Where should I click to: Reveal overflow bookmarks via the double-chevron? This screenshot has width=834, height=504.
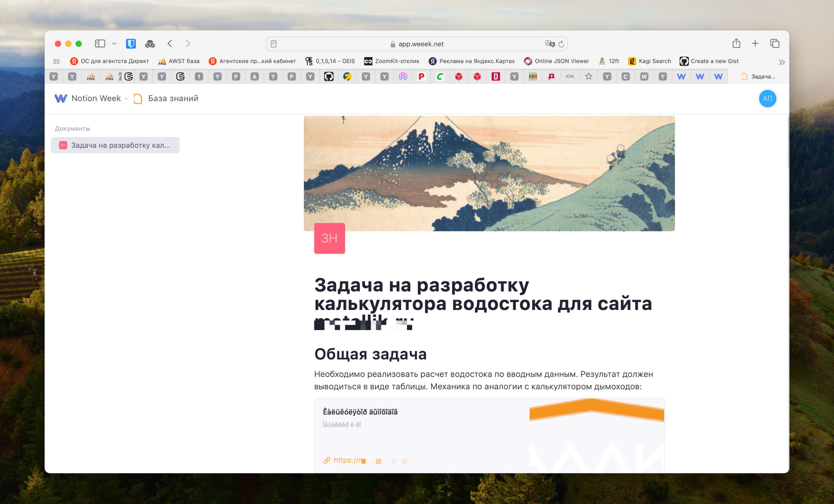781,62
